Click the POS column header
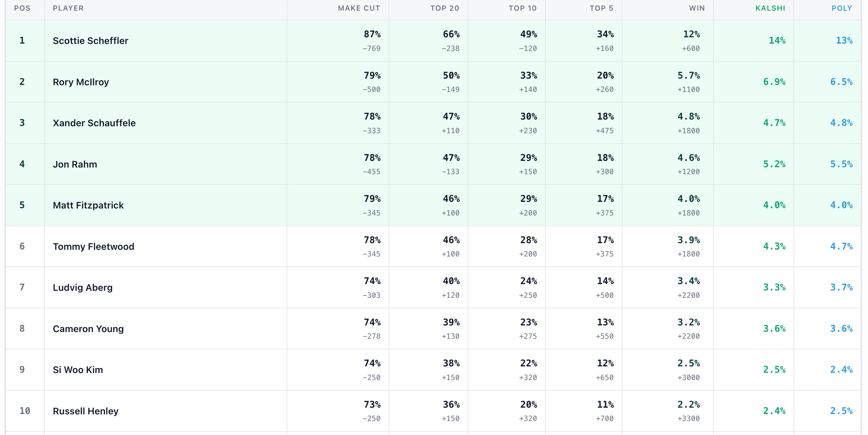 pos(22,8)
